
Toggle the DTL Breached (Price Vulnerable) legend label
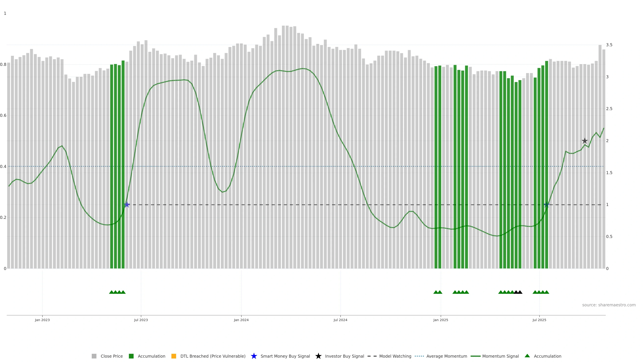pos(213,356)
